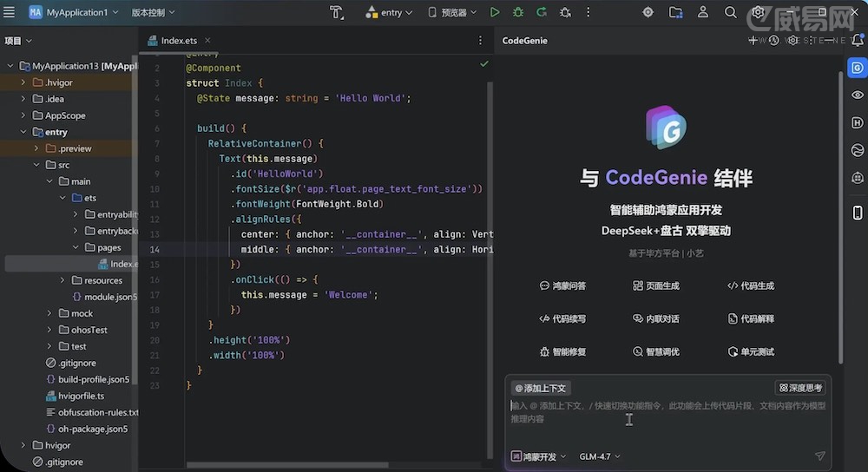Screen dimensions: 868x472
Task: Click the 页面生成 feature button
Action: pyautogui.click(x=656, y=285)
